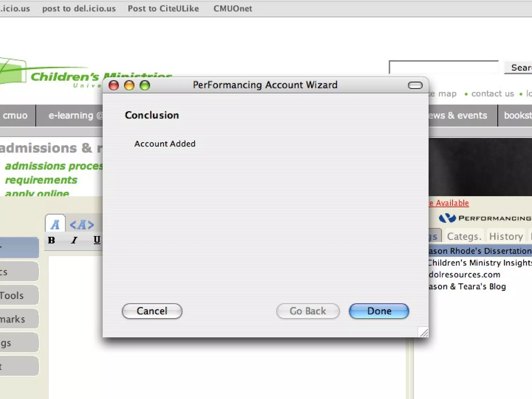Click the Performancing logo icon

point(447,218)
